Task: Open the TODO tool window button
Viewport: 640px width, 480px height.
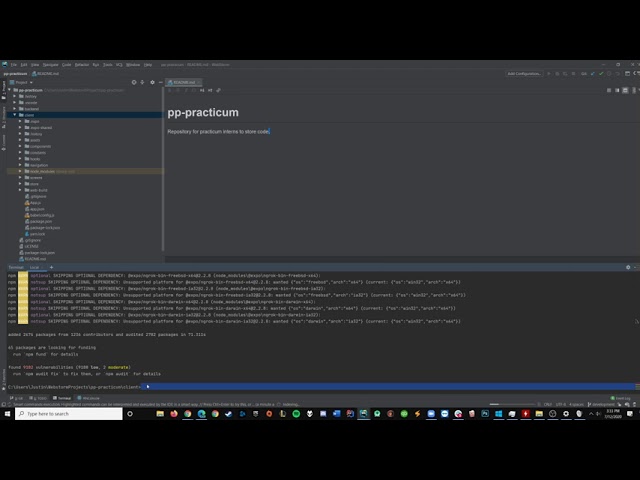Action: [38, 398]
